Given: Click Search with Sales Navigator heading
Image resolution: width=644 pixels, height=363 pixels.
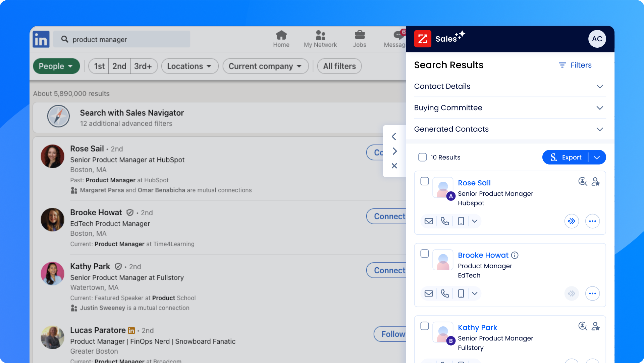Looking at the screenshot, I should click(x=132, y=113).
